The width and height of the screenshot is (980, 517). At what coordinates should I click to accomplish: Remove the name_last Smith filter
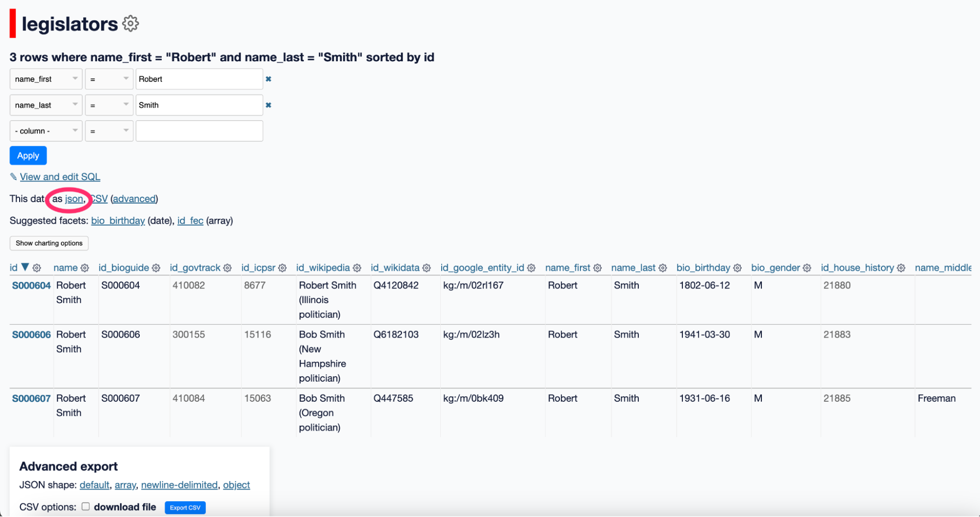pyautogui.click(x=268, y=105)
